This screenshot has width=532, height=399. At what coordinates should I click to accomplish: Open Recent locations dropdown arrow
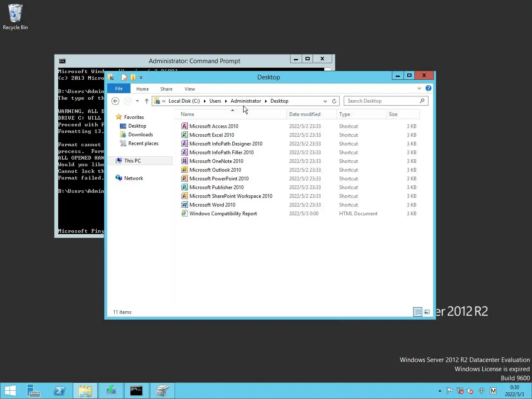(137, 101)
